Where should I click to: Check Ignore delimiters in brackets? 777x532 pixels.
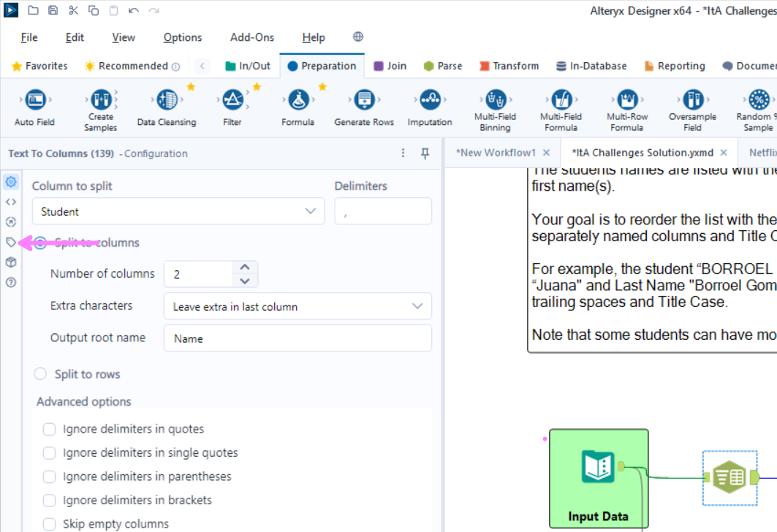point(49,501)
